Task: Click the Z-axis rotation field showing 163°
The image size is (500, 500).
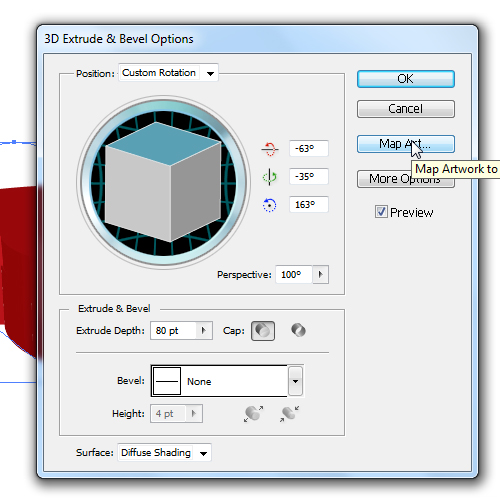Action: click(309, 204)
